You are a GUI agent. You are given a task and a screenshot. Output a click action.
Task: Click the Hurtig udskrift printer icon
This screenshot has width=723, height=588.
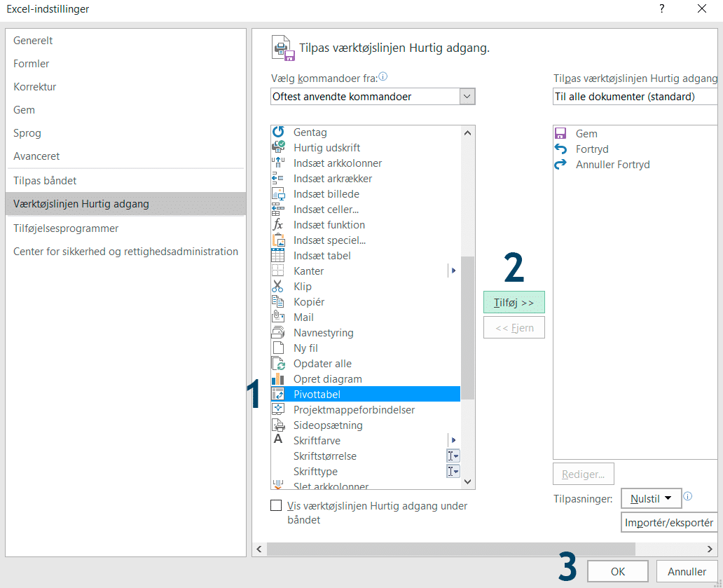pyautogui.click(x=278, y=148)
